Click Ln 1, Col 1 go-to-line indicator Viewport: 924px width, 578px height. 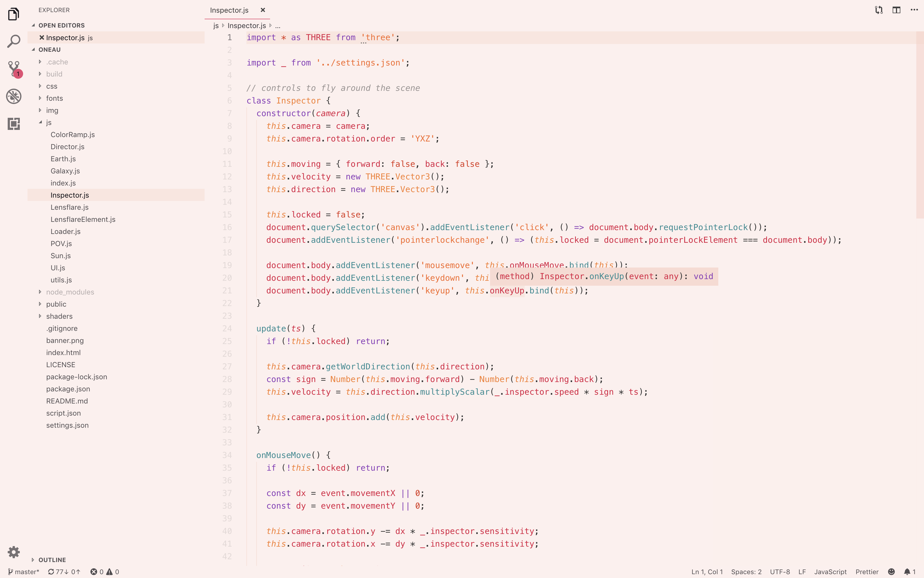[x=707, y=572]
